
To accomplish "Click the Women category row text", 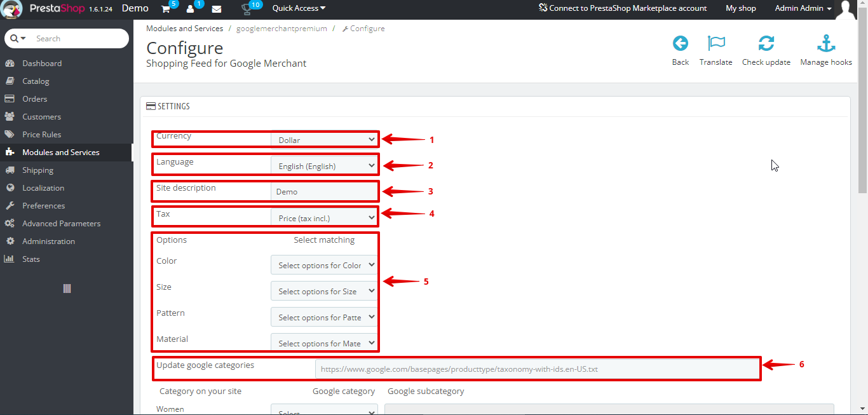I will (170, 409).
